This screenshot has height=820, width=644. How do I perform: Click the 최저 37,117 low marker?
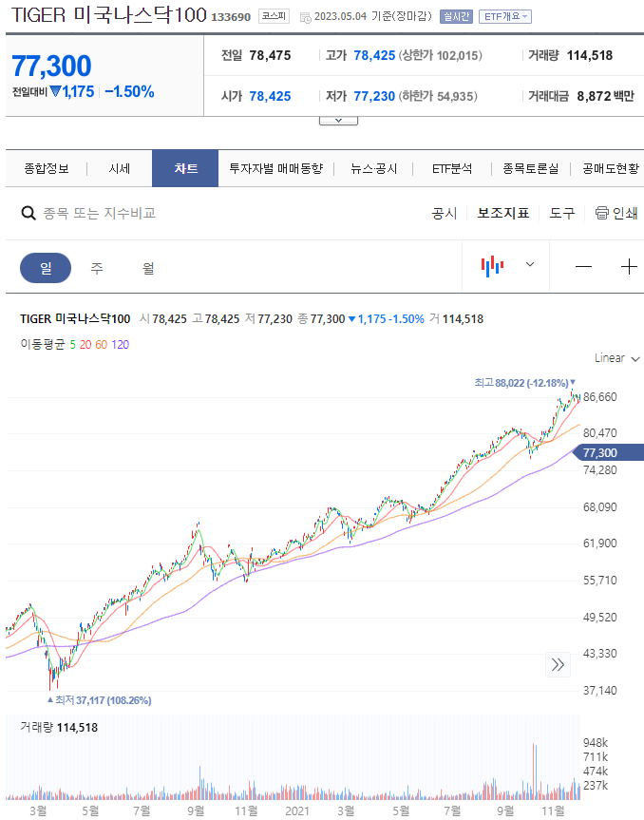tap(100, 700)
